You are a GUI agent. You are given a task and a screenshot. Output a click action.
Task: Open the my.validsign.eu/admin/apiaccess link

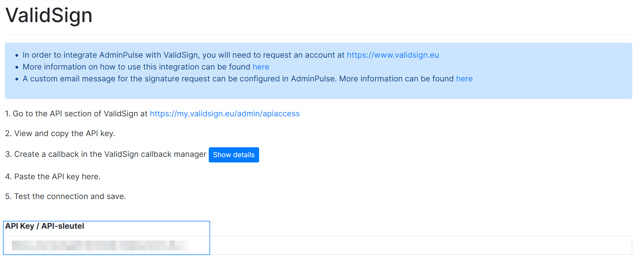pyautogui.click(x=225, y=114)
